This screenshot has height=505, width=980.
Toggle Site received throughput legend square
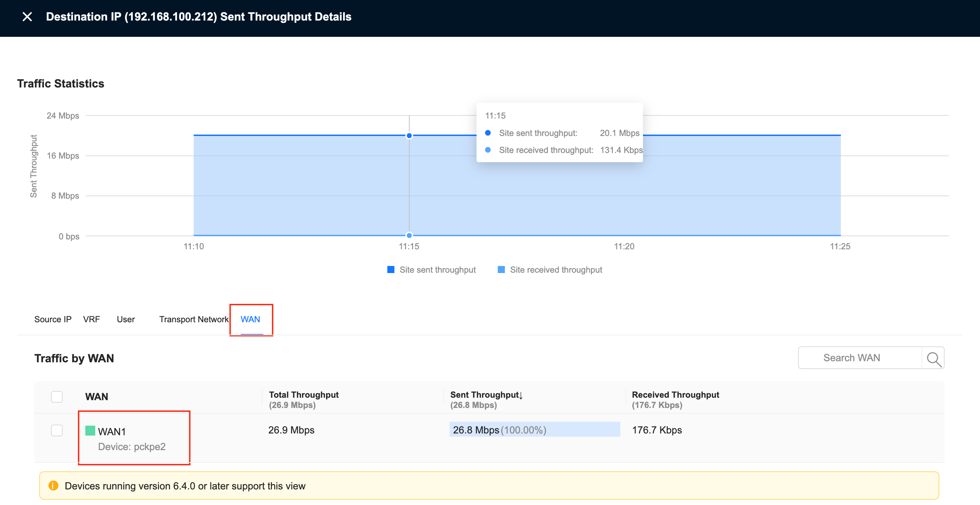(501, 269)
